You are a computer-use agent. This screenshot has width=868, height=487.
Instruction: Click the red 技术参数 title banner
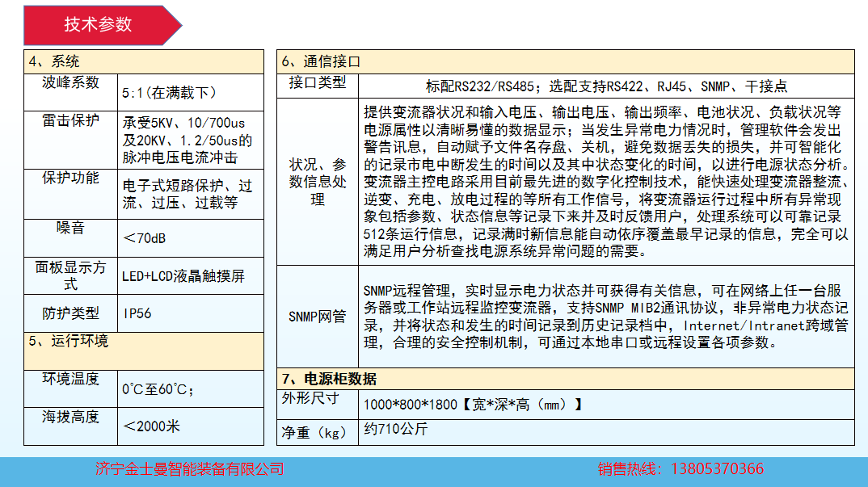coord(99,24)
